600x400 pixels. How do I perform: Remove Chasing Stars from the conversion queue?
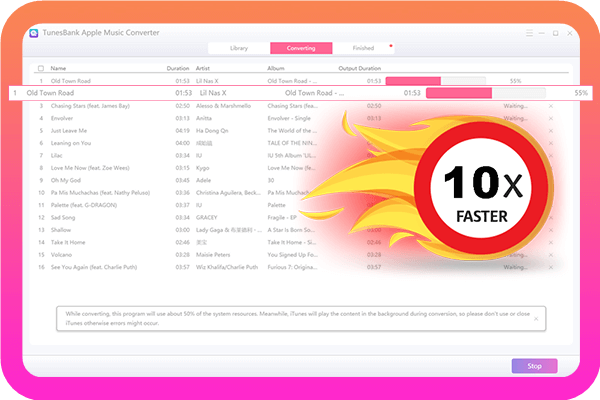point(551,106)
